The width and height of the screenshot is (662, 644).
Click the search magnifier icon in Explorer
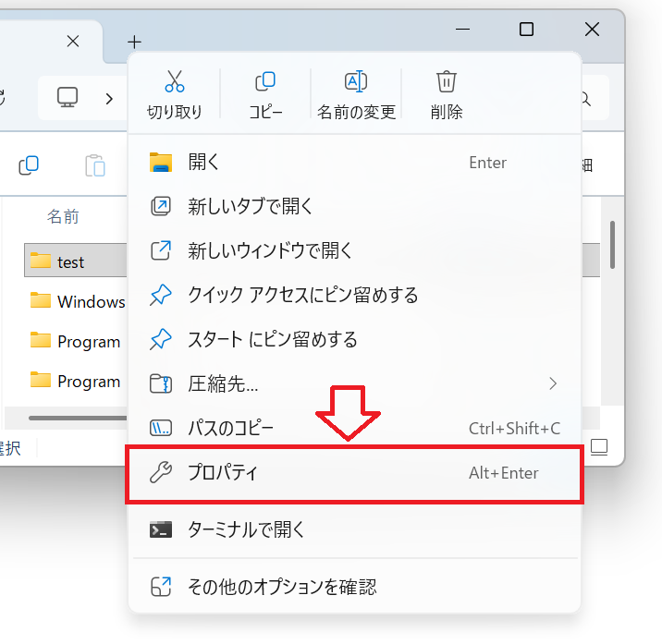point(585,99)
